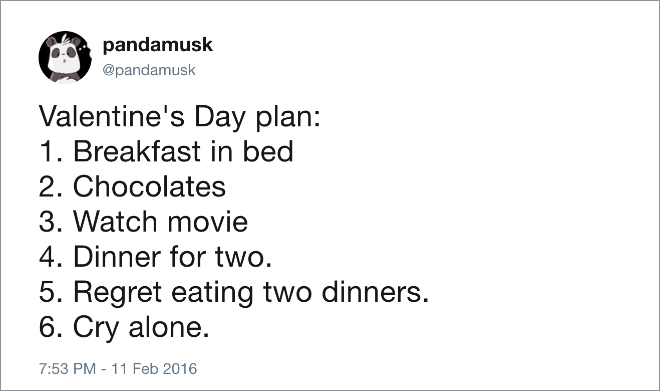Select the "Chocolates" list entry
This screenshot has width=660, height=391.
point(149,186)
